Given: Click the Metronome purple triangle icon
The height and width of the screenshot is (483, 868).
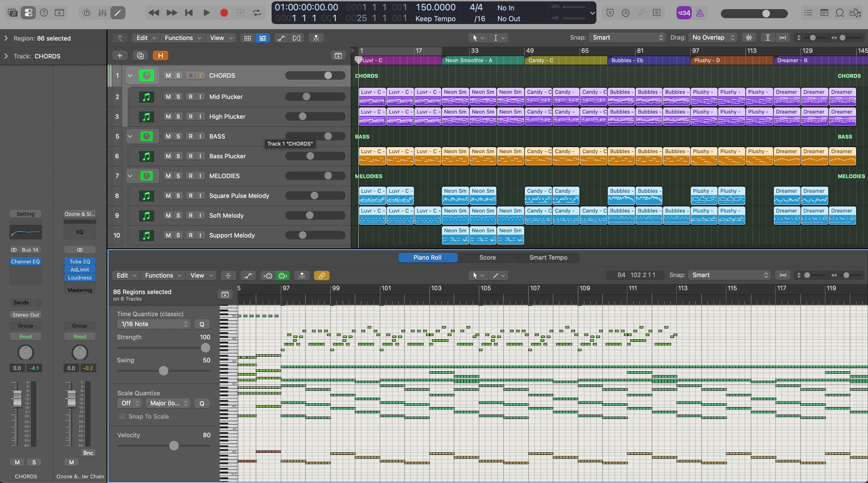Looking at the screenshot, I should point(700,13).
